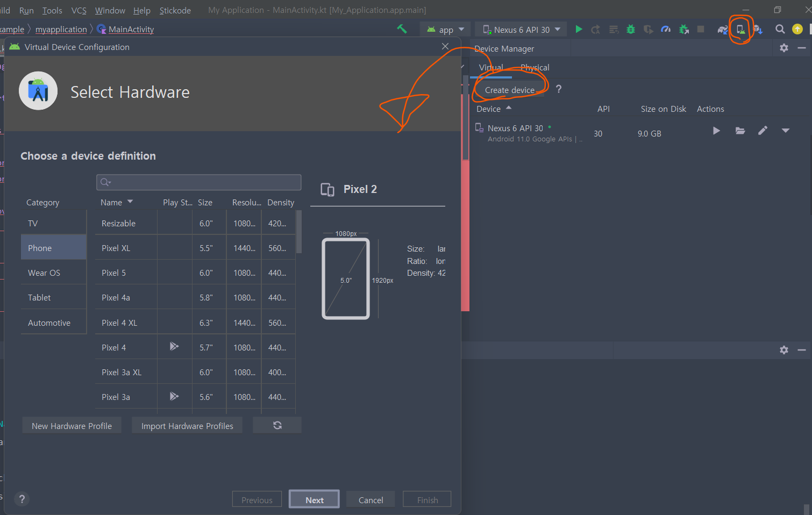Select Pixel 5 device row
Viewport: 812px width, 515px height.
tap(195, 273)
